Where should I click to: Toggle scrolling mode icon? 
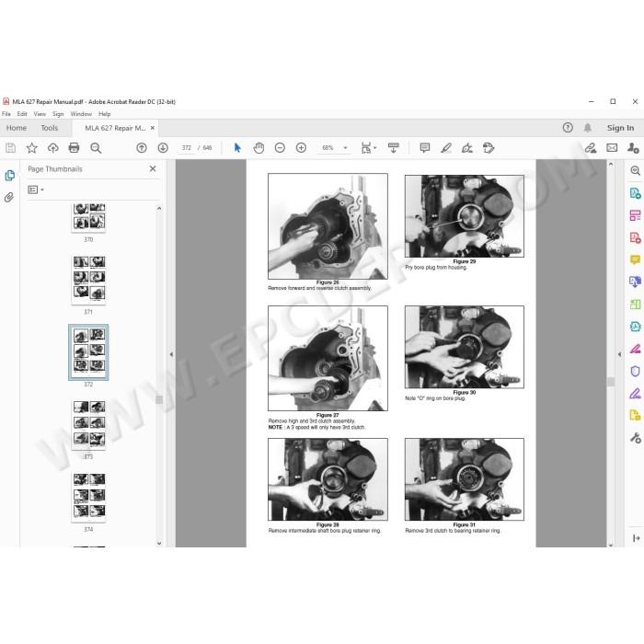(x=394, y=148)
